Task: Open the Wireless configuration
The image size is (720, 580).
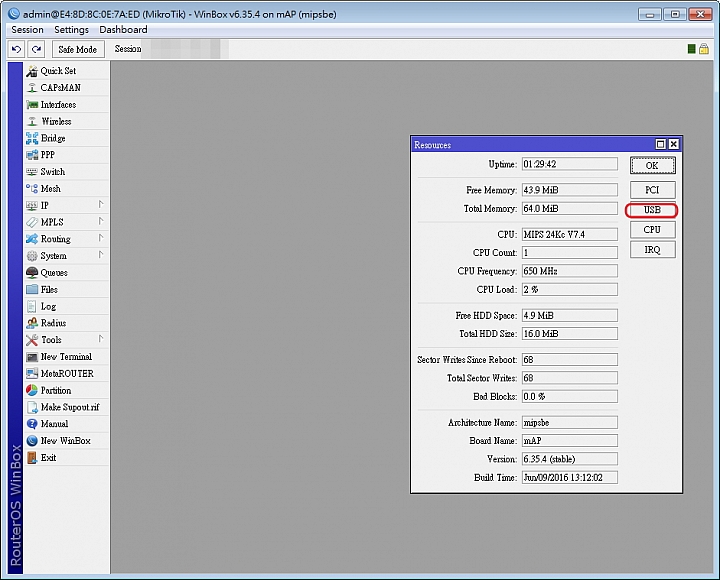Action: click(56, 122)
